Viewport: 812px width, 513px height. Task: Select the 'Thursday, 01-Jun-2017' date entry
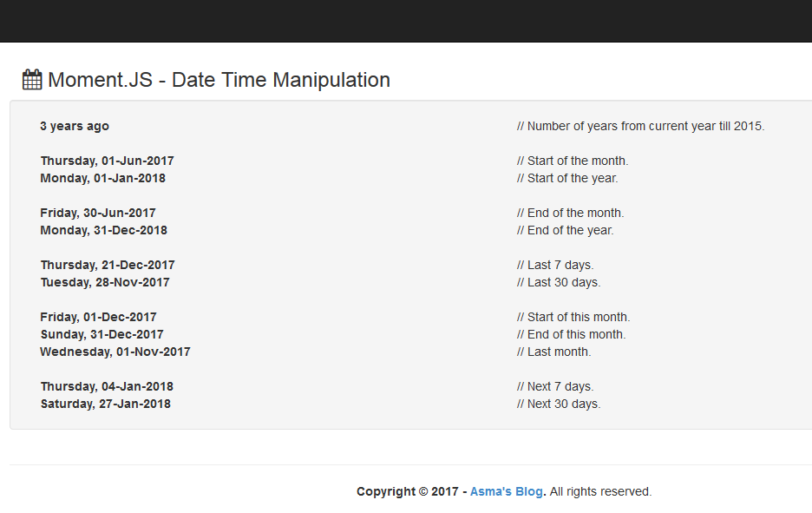pos(106,161)
